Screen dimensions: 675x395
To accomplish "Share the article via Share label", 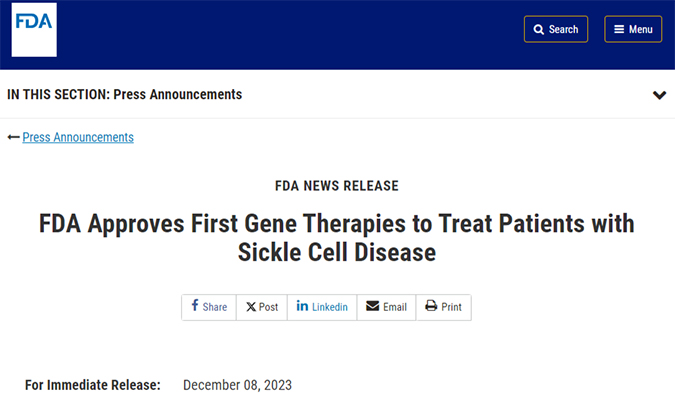I will (215, 307).
